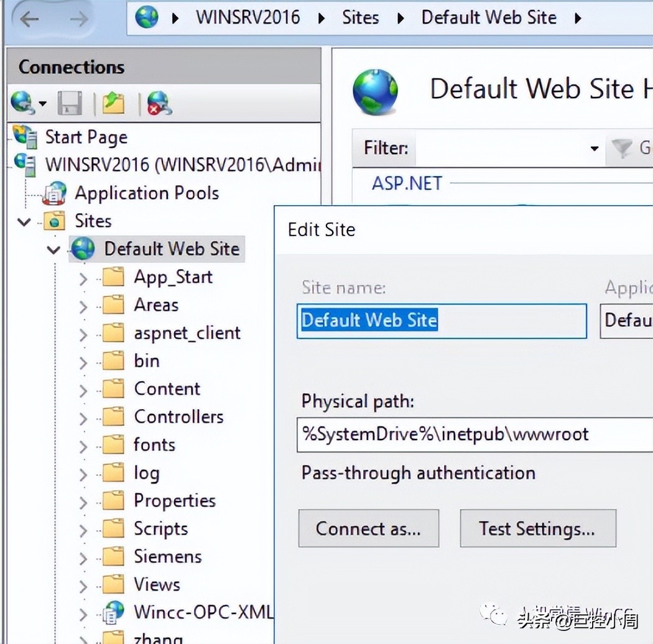Viewport: 653px width, 644px height.
Task: Click the aspnet_client folder icon
Action: 113,332
